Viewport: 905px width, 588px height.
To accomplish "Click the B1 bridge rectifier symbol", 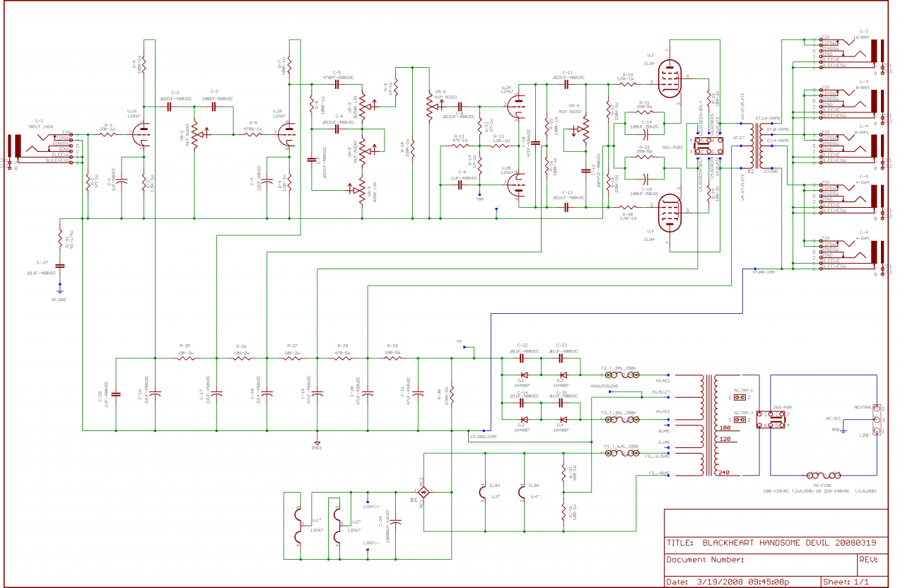I will 423,491.
